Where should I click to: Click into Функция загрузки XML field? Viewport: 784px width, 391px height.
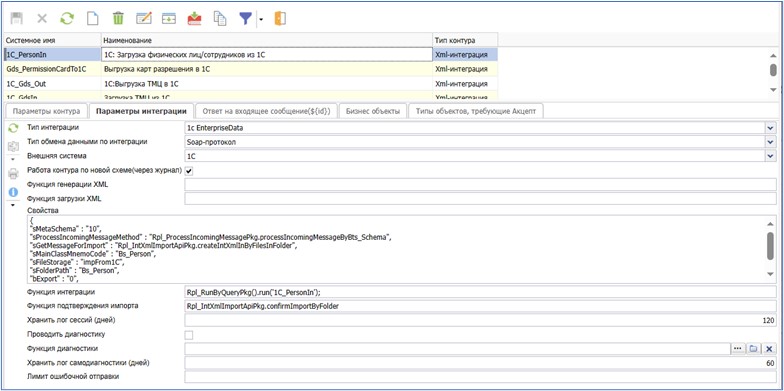480,199
